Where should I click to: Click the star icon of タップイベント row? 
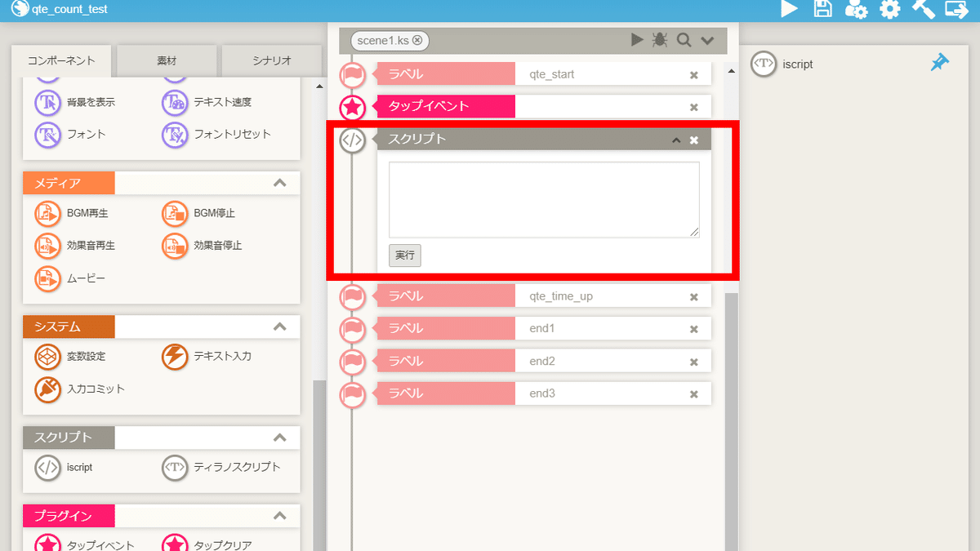(x=352, y=106)
